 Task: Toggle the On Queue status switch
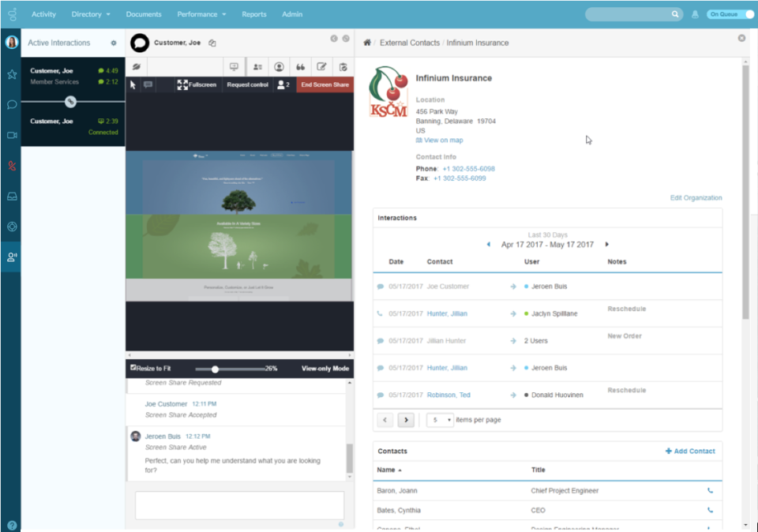pos(727,13)
